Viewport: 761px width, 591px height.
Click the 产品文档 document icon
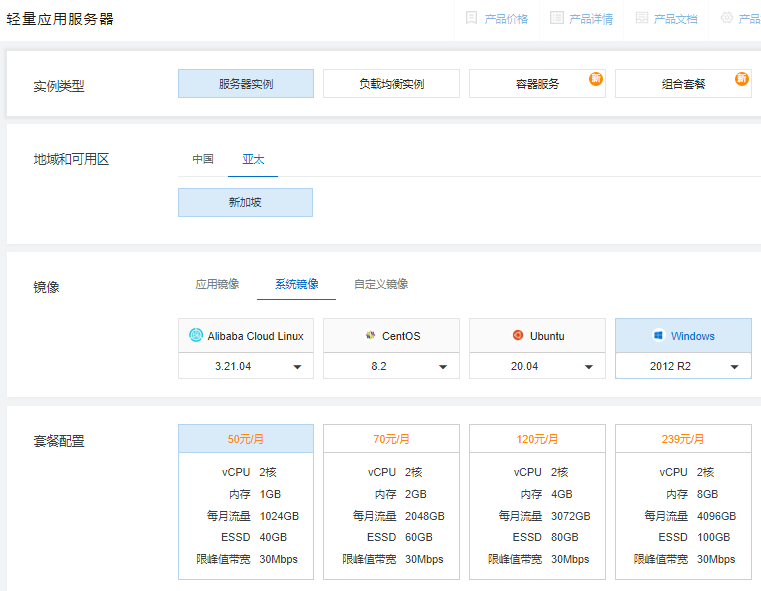tap(642, 18)
